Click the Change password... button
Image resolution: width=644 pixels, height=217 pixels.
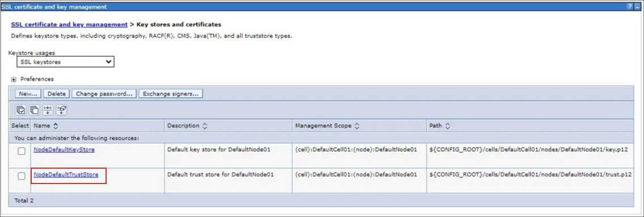click(x=104, y=94)
